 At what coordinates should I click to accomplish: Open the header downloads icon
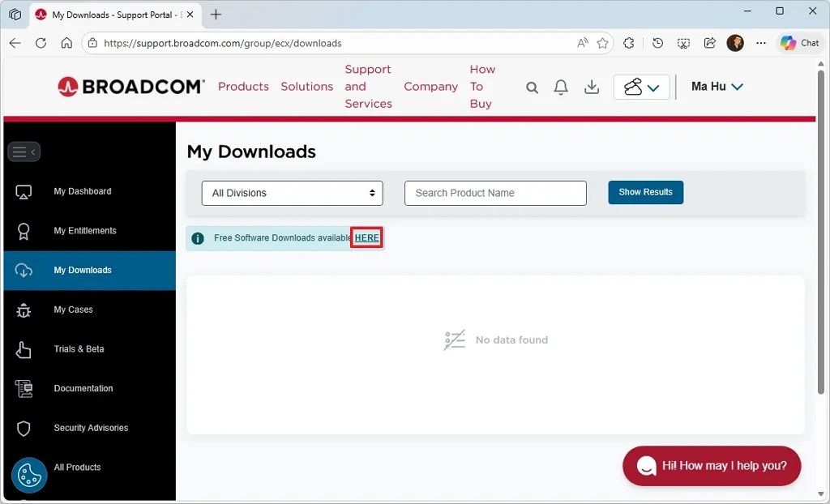coord(592,87)
